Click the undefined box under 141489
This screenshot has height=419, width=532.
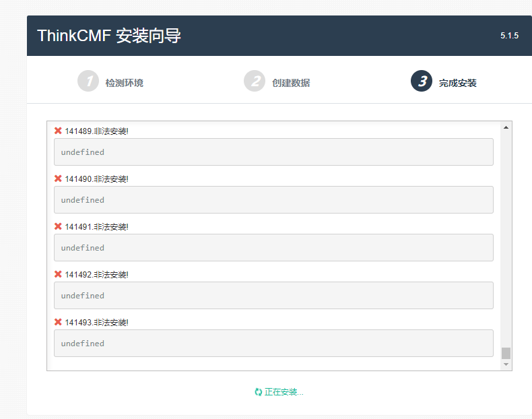(273, 152)
